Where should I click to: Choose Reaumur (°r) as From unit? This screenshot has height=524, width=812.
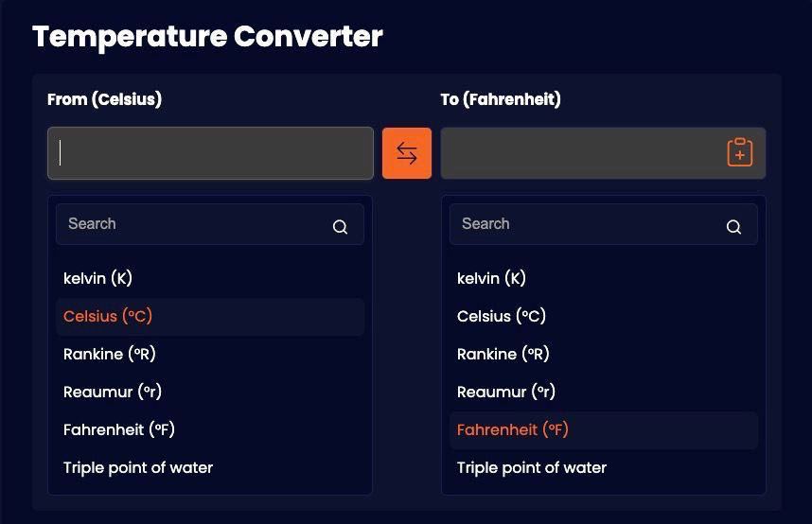(x=210, y=392)
